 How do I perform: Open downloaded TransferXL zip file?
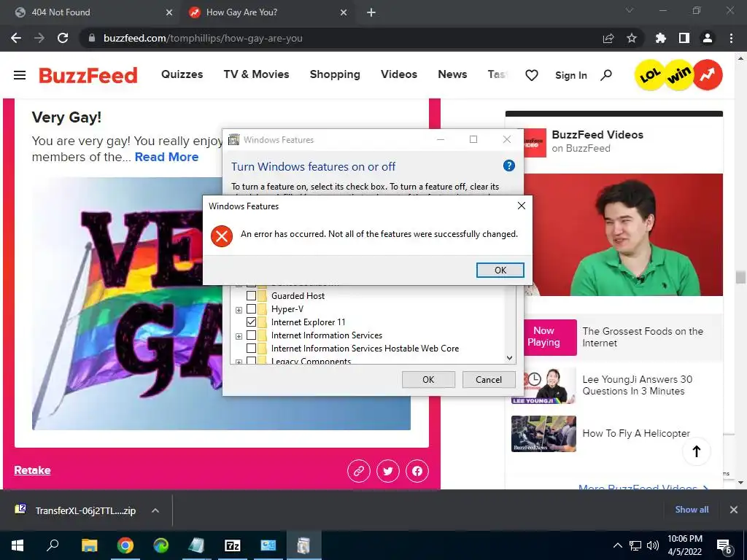pyautogui.click(x=76, y=510)
